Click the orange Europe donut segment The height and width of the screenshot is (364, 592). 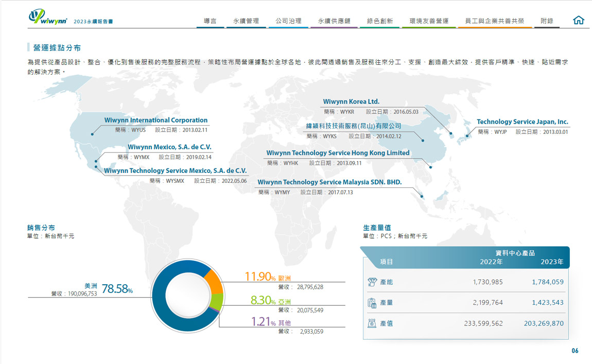coord(213,281)
